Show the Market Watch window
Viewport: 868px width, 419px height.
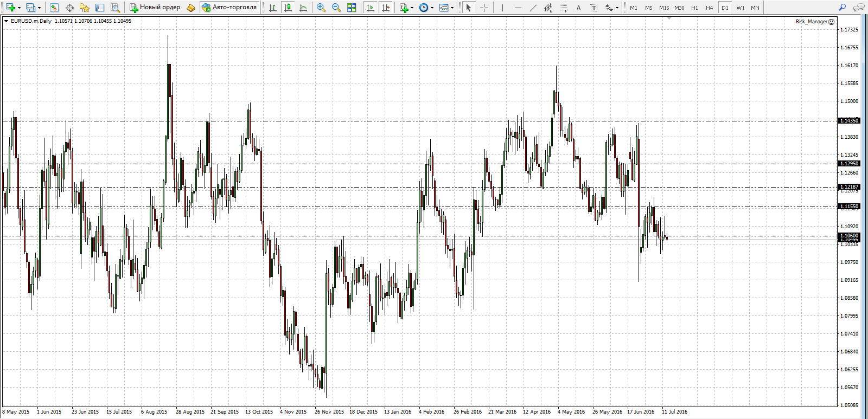click(54, 8)
